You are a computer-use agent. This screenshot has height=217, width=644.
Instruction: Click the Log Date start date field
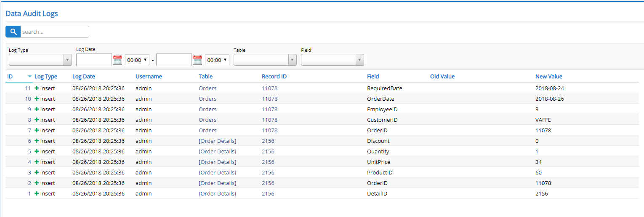94,60
